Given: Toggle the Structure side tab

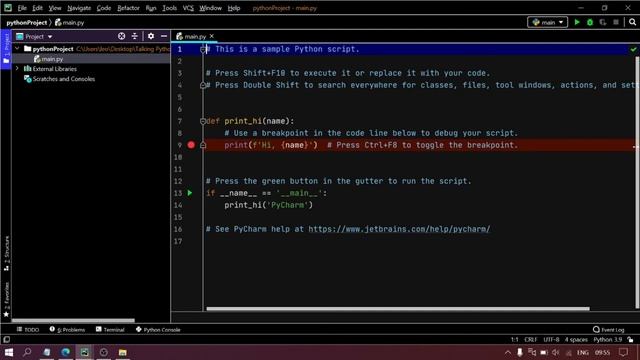Looking at the screenshot, I should (6, 253).
